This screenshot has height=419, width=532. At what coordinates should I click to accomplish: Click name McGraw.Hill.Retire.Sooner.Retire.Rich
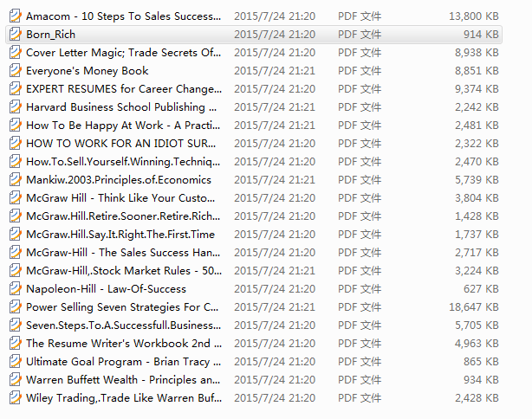(x=123, y=216)
